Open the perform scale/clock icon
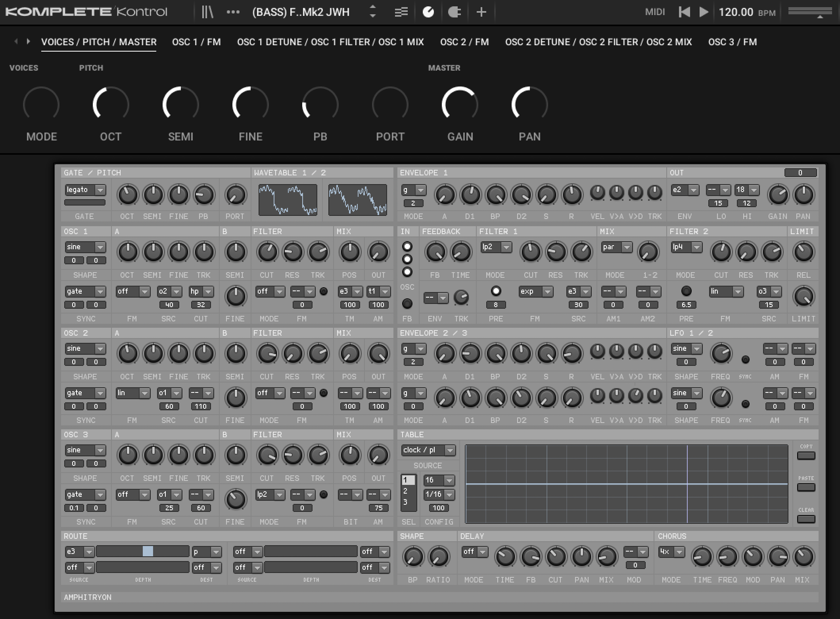 [428, 12]
